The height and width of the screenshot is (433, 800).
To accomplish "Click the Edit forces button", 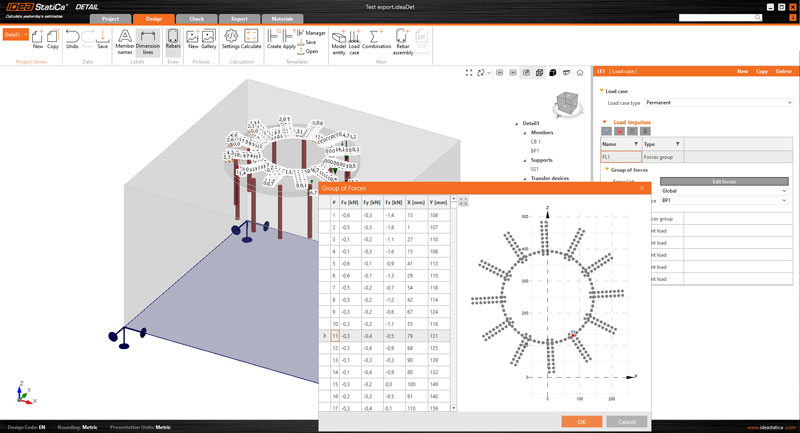I will [723, 181].
